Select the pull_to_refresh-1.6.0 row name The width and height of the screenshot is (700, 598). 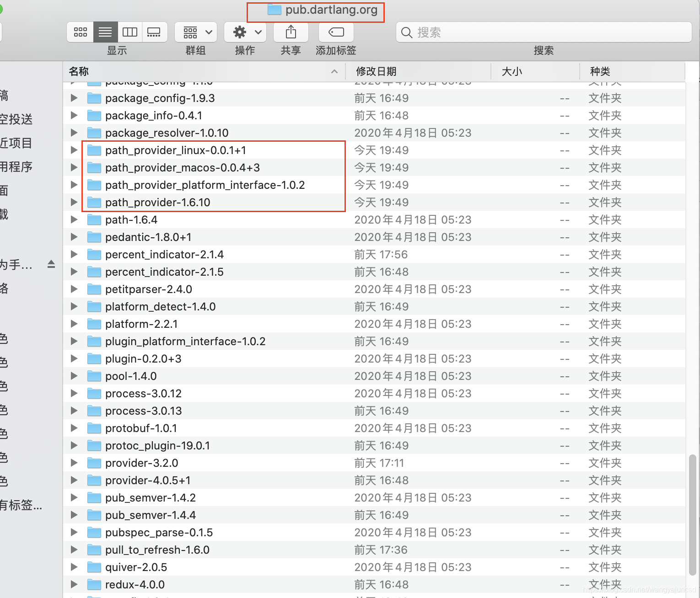pos(157,550)
